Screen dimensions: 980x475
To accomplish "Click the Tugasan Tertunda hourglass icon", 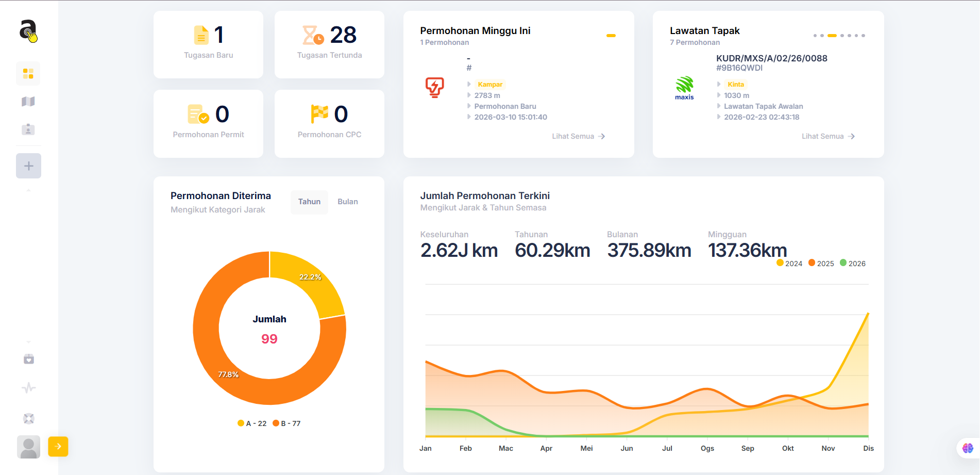I will coord(313,35).
